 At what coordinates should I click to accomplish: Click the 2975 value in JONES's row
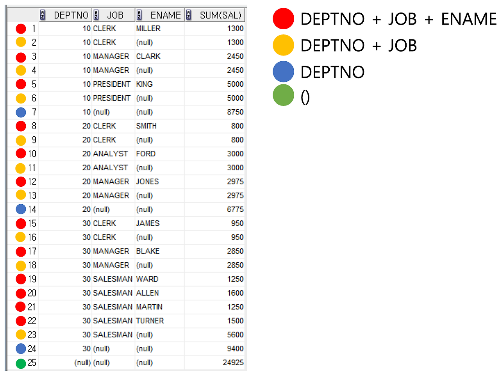235,182
